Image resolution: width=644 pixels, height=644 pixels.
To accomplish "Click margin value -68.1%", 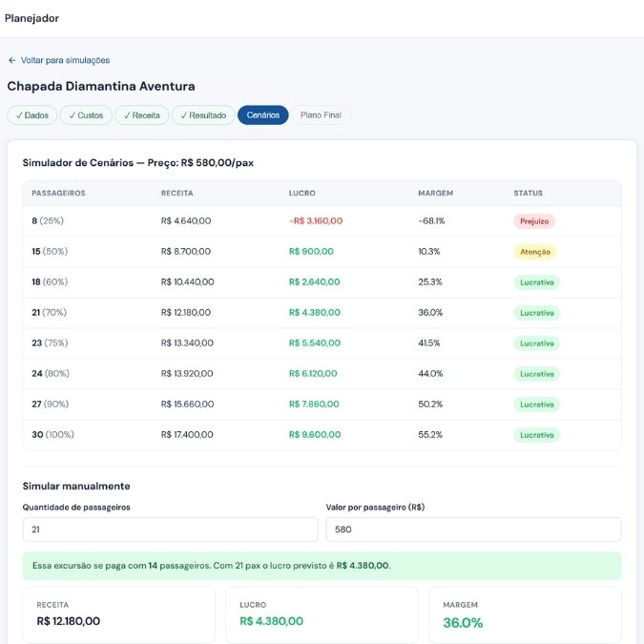I will pyautogui.click(x=431, y=220).
